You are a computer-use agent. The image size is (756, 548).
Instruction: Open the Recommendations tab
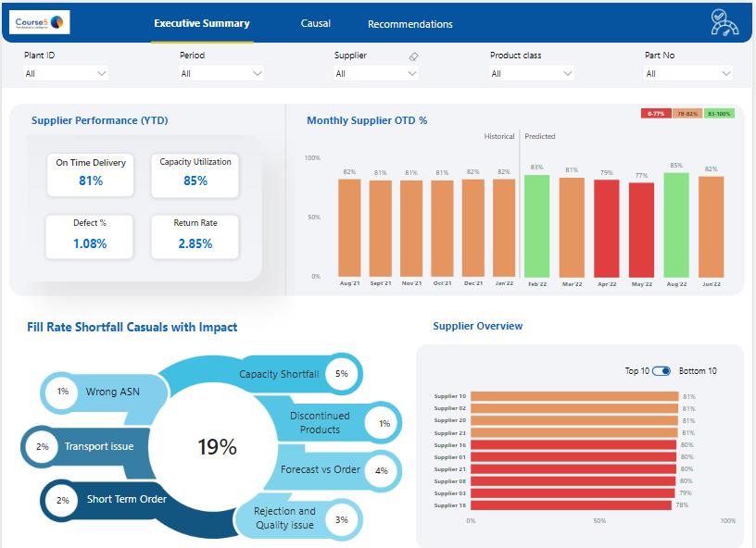(x=410, y=24)
